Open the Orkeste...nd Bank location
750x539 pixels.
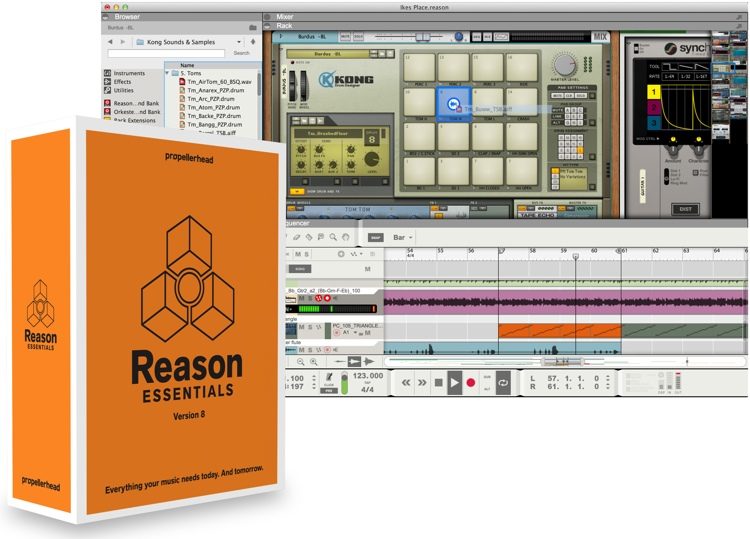coord(132,112)
